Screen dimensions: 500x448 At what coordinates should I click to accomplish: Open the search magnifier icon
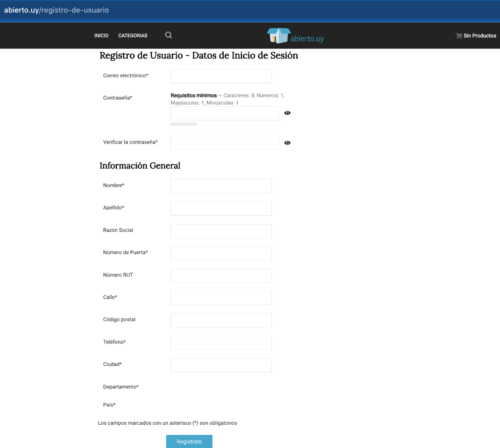pos(168,35)
